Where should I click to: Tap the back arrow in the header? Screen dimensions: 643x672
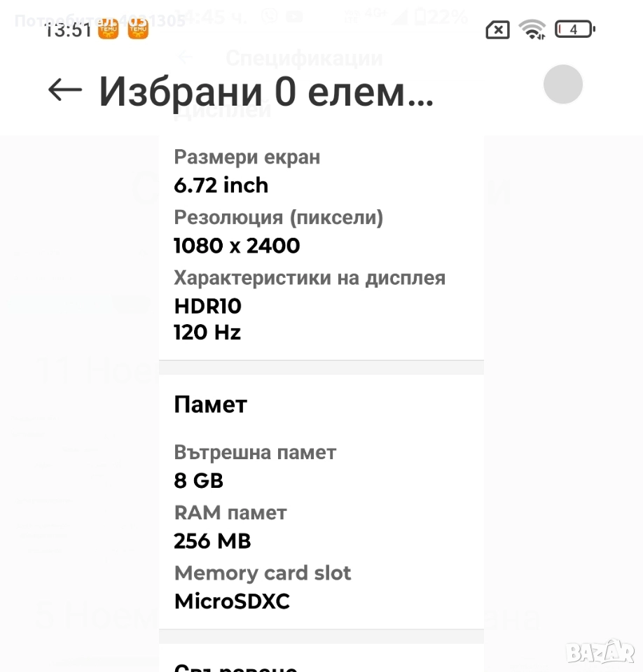(x=65, y=90)
